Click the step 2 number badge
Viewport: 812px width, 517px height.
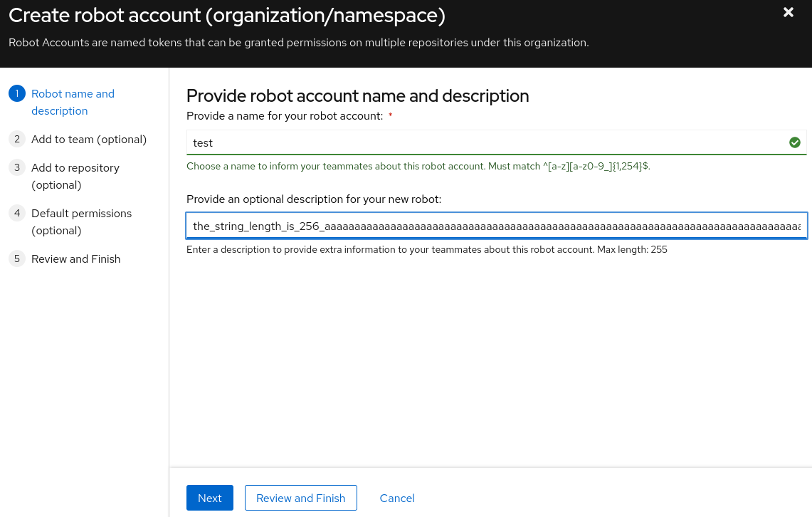(17, 140)
